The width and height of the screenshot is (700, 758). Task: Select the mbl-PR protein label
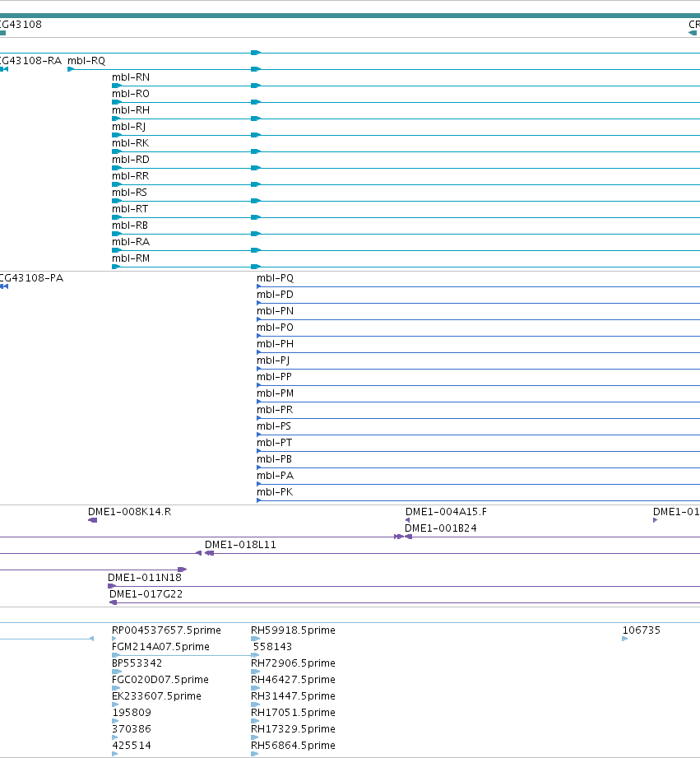tap(275, 410)
